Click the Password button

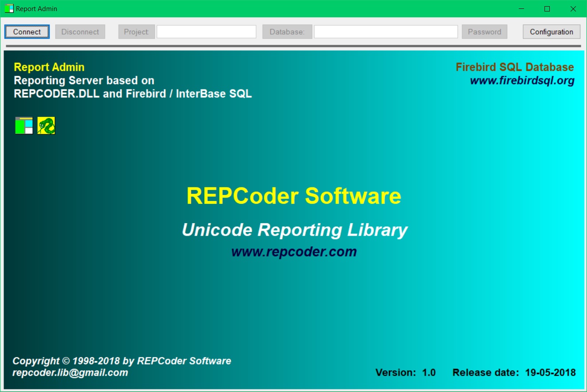click(x=485, y=32)
